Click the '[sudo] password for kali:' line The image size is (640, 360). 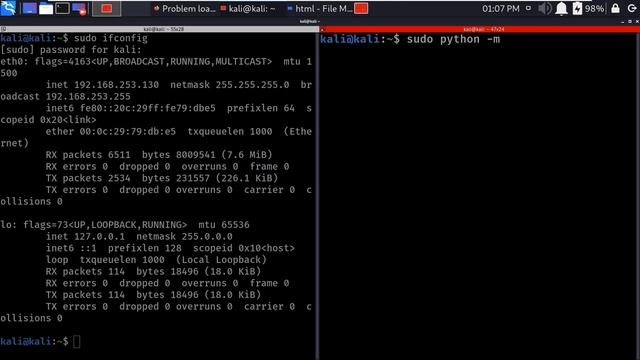click(x=71, y=50)
